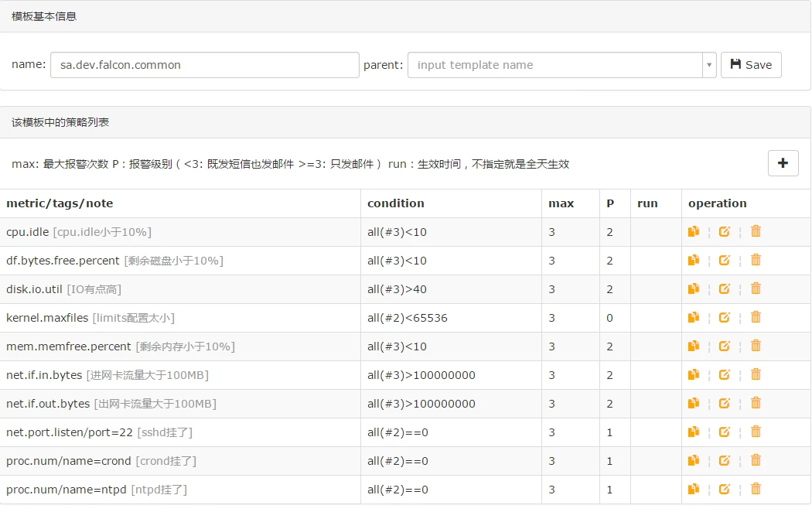Select the net.port.listen/port=22 metric text
This screenshot has height=512, width=812.
pos(70,432)
